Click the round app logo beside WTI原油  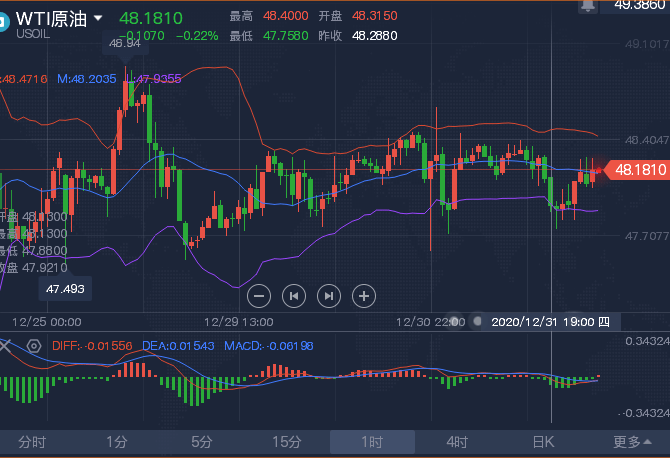click(2, 21)
